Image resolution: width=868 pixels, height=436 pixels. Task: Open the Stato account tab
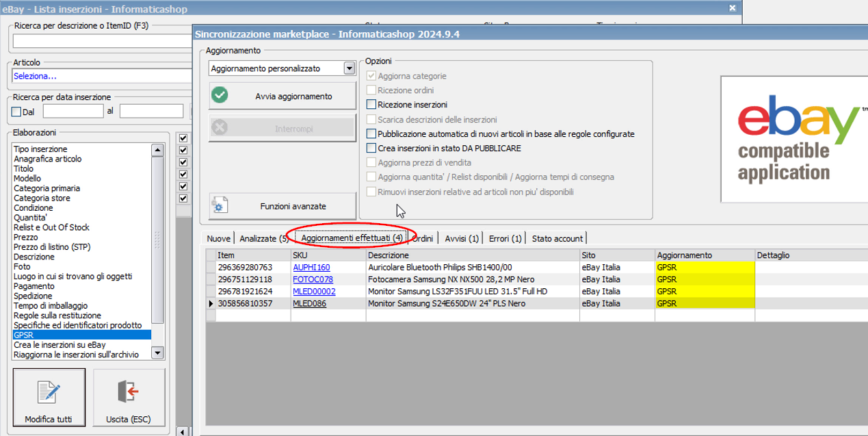557,239
